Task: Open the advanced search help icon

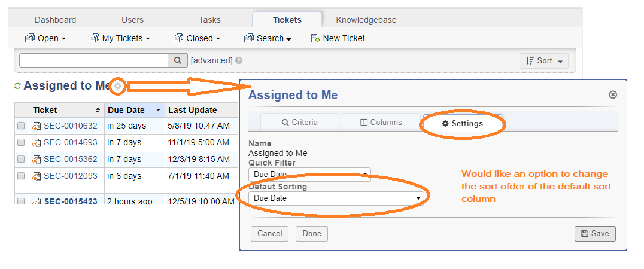Action: click(239, 60)
